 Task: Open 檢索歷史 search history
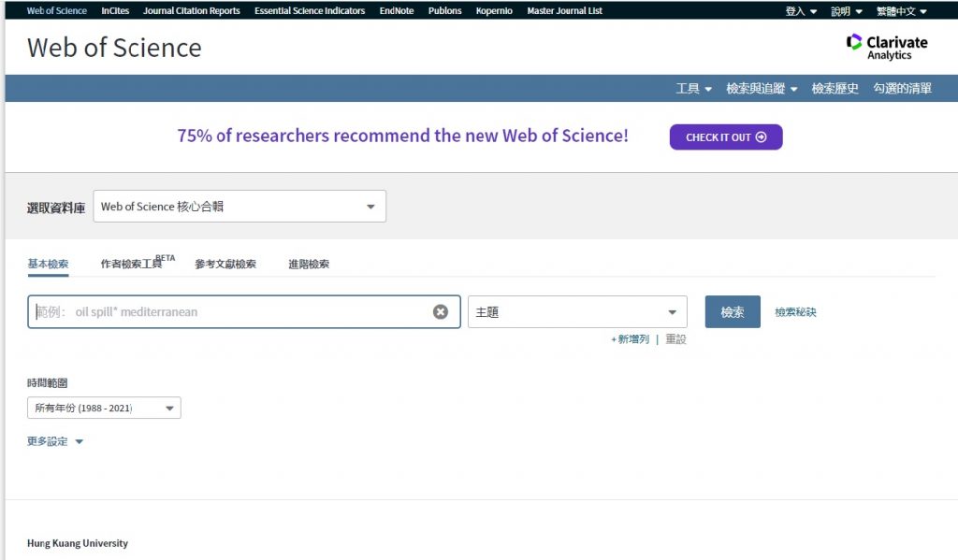tap(835, 89)
